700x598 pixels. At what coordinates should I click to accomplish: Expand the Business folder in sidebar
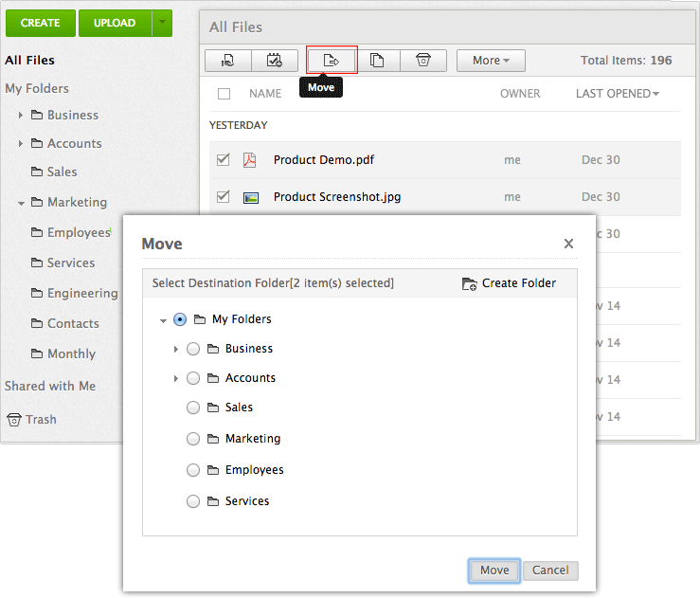[x=20, y=116]
